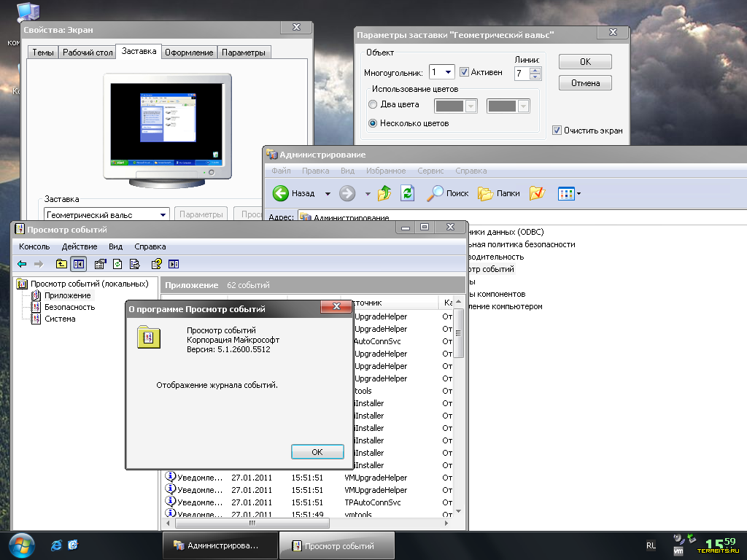Image resolution: width=747 pixels, height=560 pixels.
Task: Click the Up folder icon in Администрирование toolbar
Action: [x=384, y=193]
